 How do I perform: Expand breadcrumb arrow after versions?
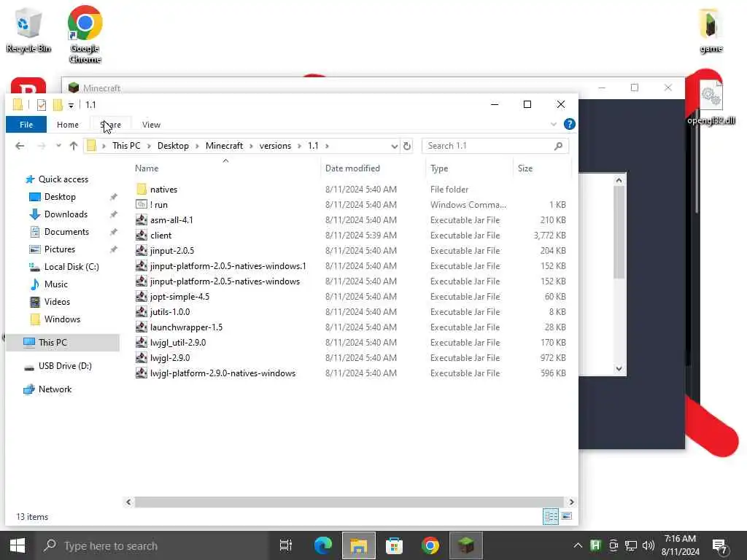click(299, 146)
